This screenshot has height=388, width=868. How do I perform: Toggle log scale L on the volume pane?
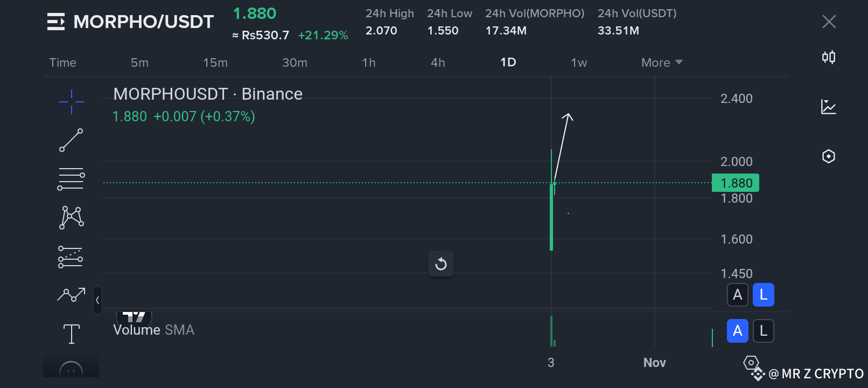(x=764, y=331)
